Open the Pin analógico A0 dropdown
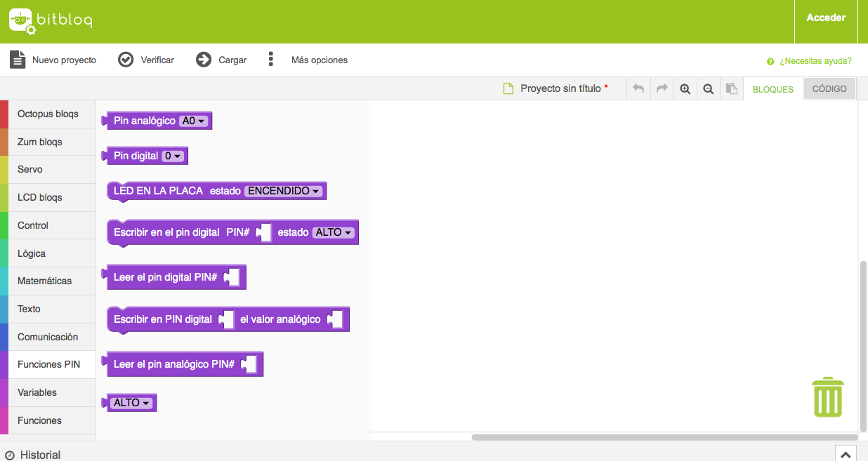This screenshot has height=461, width=868. click(x=193, y=121)
